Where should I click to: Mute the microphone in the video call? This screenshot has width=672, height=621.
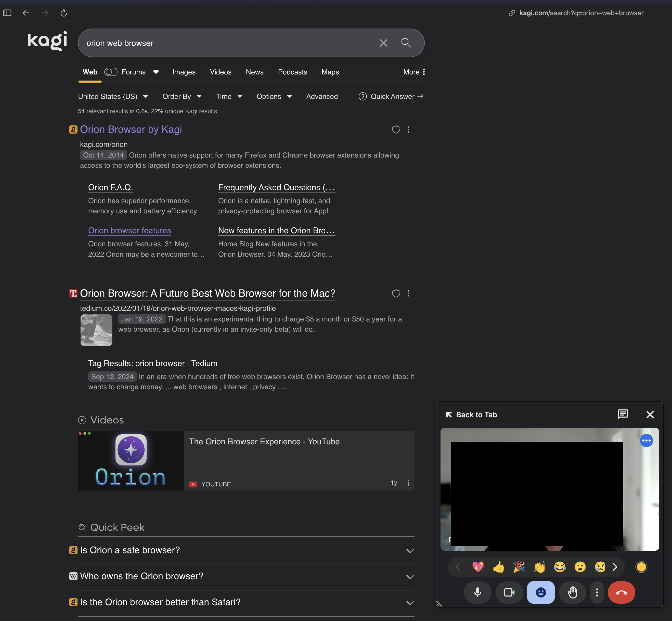coord(477,592)
